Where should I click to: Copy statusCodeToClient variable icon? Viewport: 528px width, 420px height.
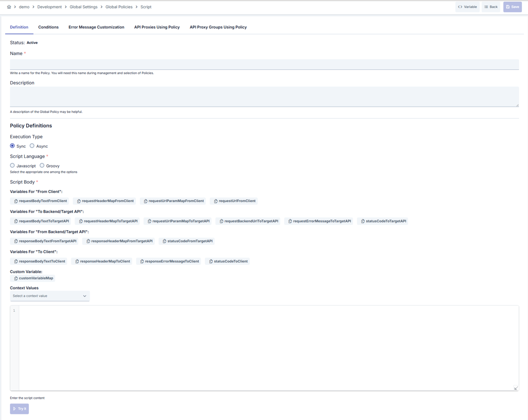point(211,261)
